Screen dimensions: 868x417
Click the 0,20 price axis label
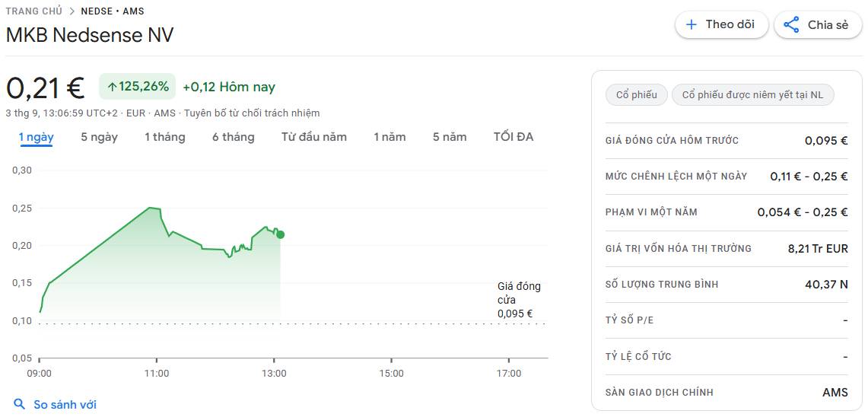coord(22,246)
